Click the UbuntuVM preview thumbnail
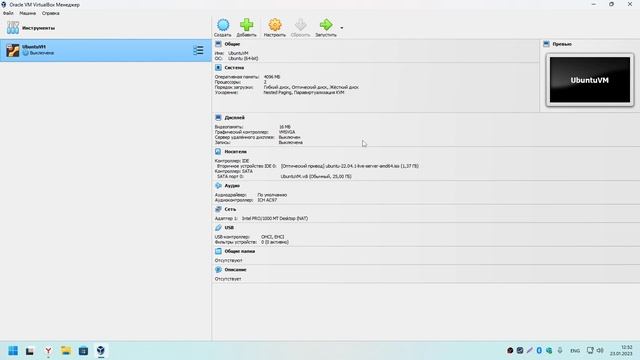The height and width of the screenshot is (360, 640). tap(590, 80)
